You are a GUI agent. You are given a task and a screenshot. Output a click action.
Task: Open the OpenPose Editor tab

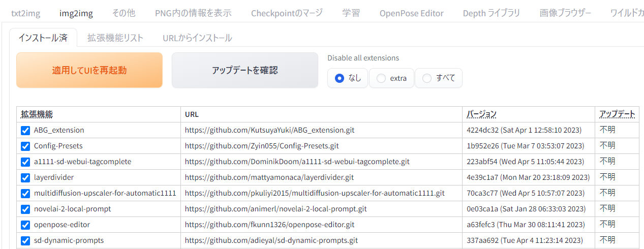[412, 13]
